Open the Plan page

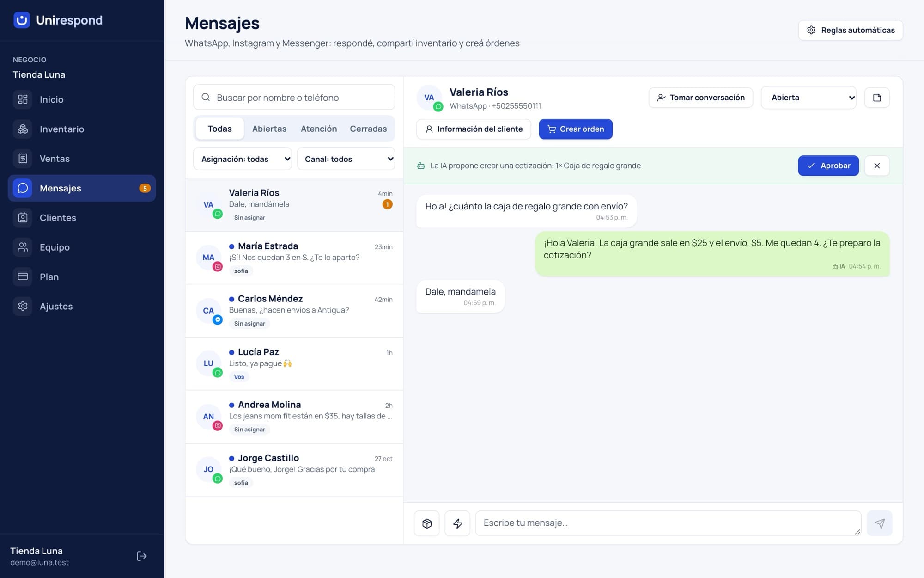pyautogui.click(x=82, y=277)
